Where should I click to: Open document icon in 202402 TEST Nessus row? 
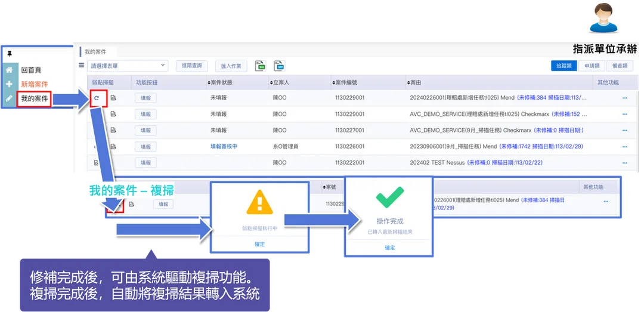[x=96, y=163]
